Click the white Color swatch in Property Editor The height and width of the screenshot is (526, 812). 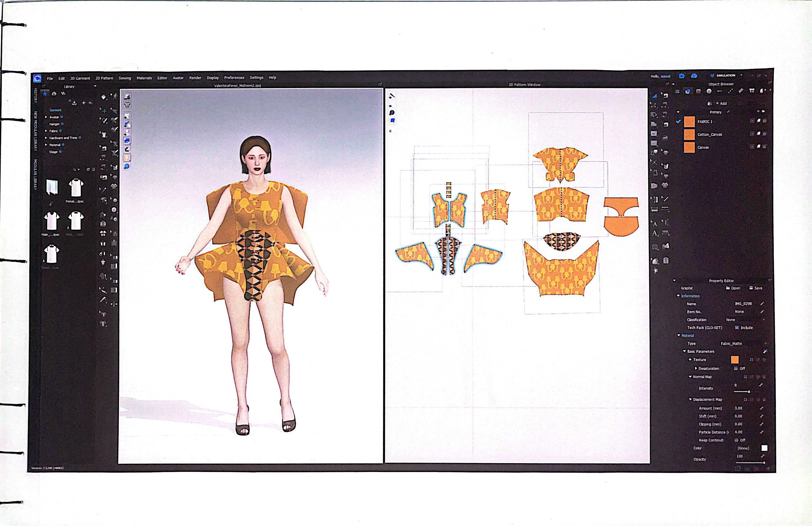[764, 448]
